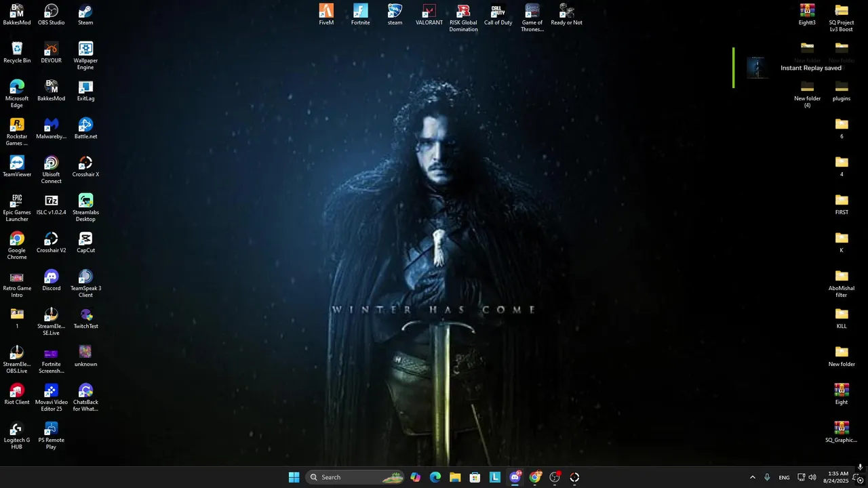Launch Ubisoft Connect icon
The width and height of the screenshot is (868, 488).
pos(51,169)
